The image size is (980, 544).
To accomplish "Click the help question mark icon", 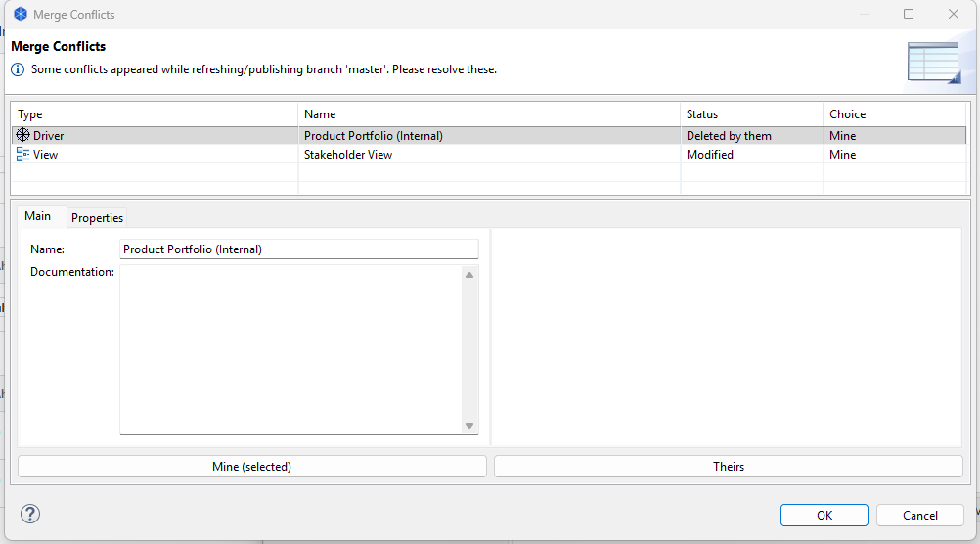I will [29, 514].
